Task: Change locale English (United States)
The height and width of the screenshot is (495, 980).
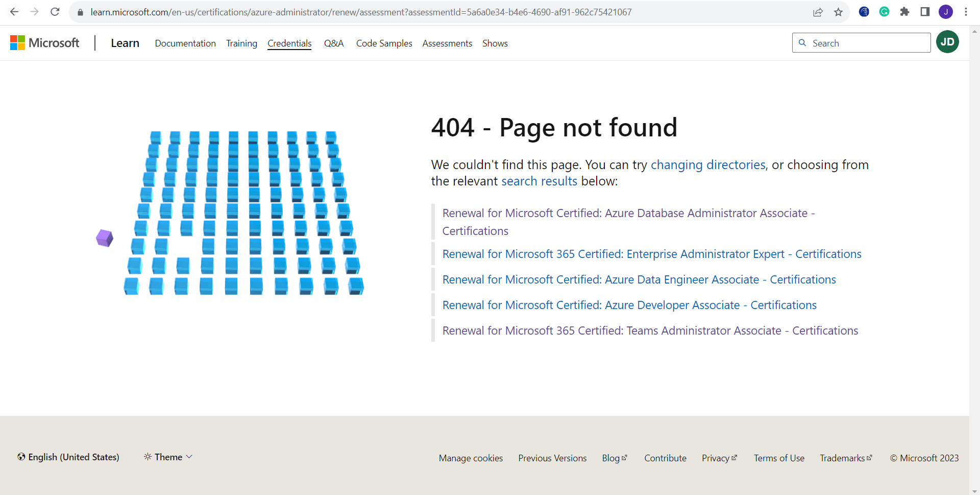Action: pyautogui.click(x=68, y=457)
